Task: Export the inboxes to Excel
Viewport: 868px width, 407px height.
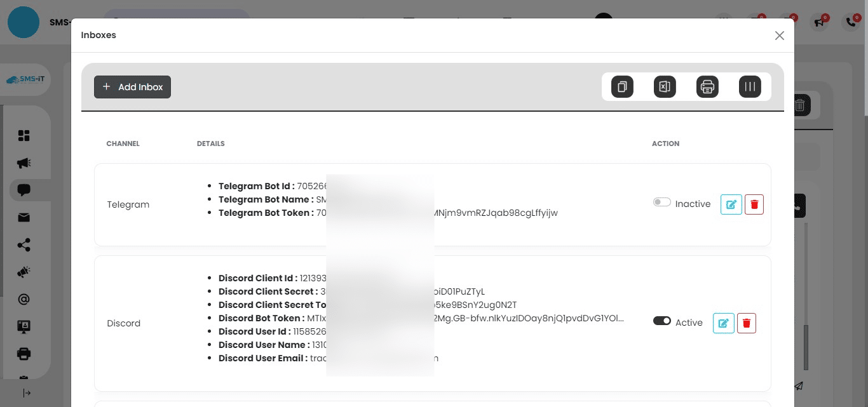Action: point(665,86)
